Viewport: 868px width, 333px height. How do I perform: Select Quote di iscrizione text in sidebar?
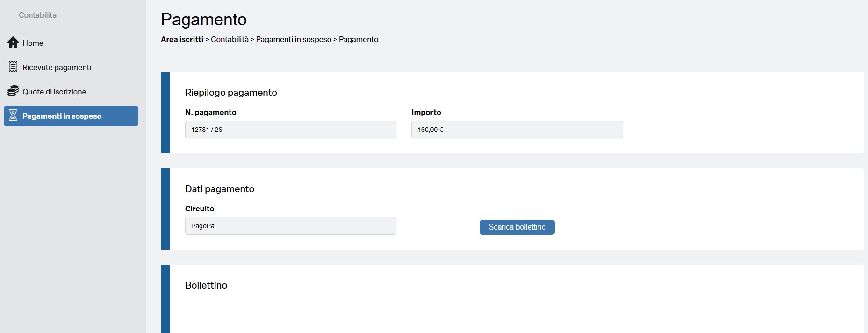pyautogui.click(x=54, y=92)
